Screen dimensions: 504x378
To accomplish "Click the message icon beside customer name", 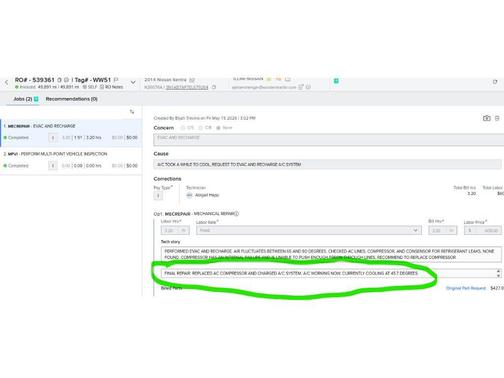I will (x=288, y=79).
